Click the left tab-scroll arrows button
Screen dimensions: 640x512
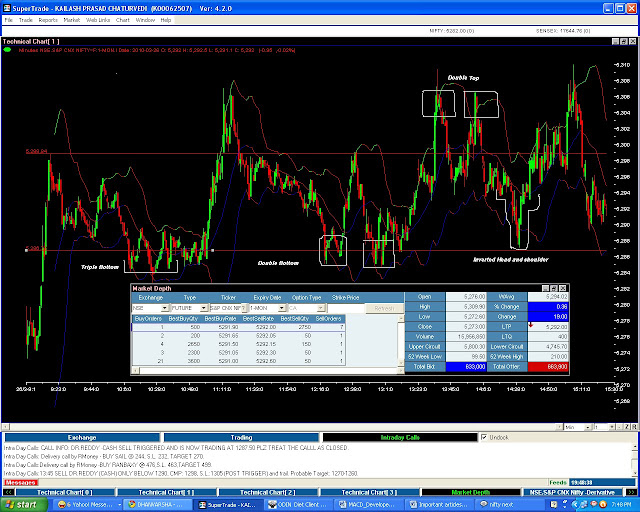[8, 492]
